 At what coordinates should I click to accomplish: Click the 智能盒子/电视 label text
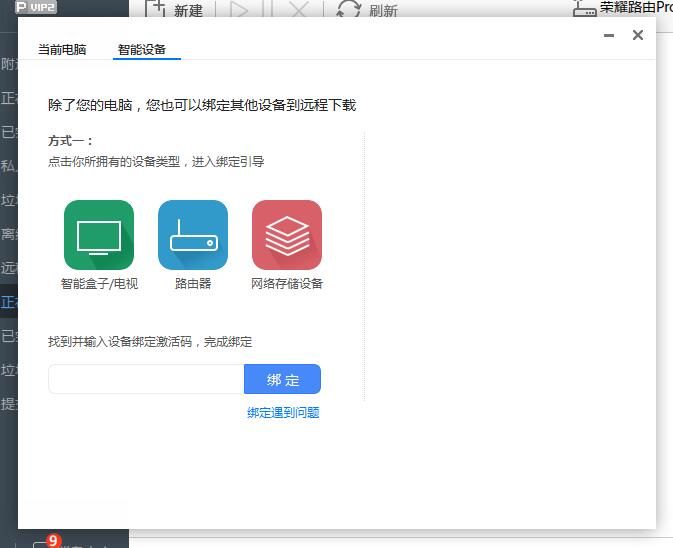coord(99,283)
